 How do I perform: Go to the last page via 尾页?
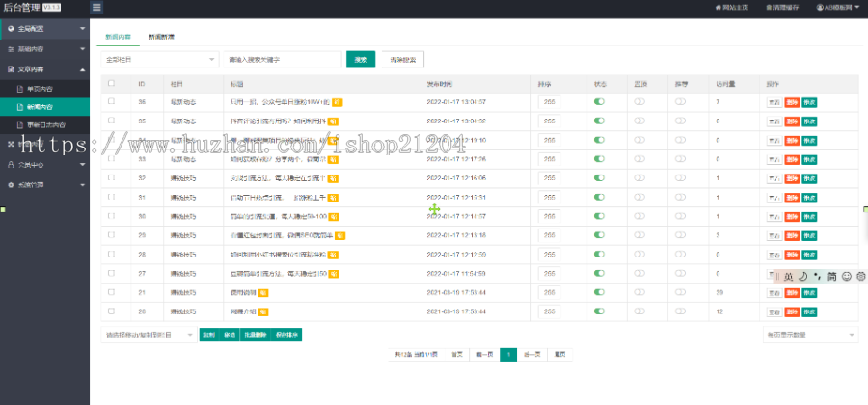pos(559,355)
